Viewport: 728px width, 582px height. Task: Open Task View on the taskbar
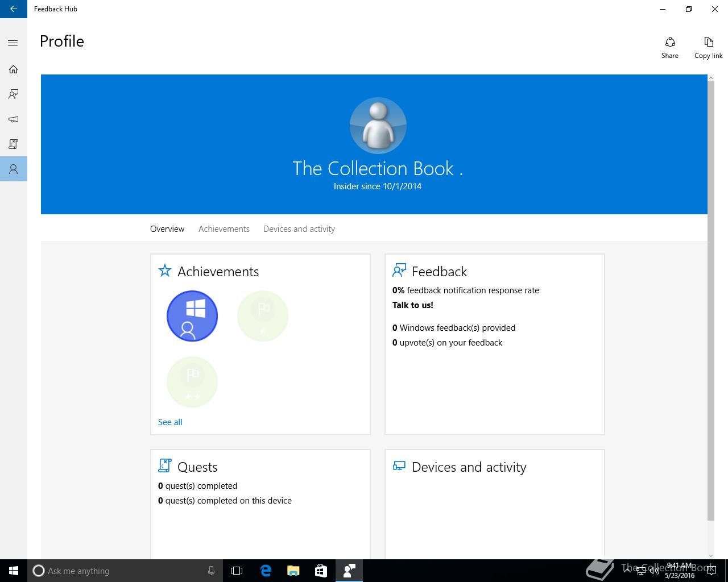[x=237, y=571]
